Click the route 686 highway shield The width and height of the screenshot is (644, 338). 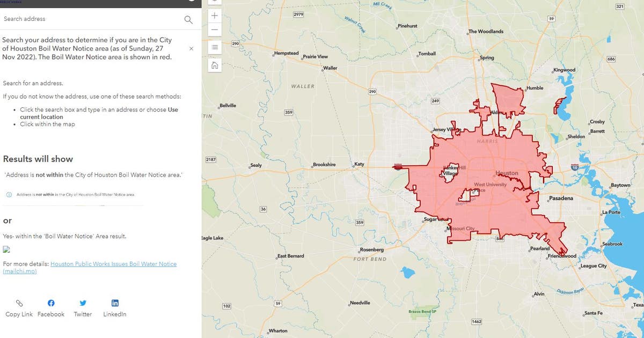[611, 59]
